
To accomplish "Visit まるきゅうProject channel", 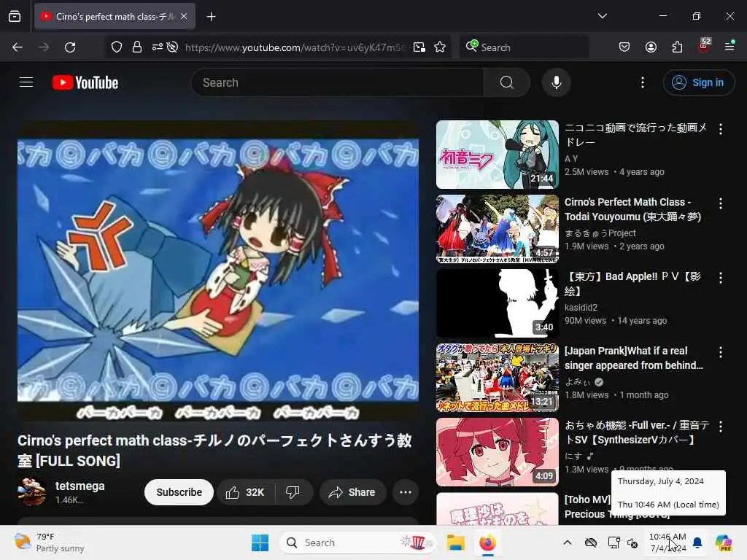I will click(600, 233).
